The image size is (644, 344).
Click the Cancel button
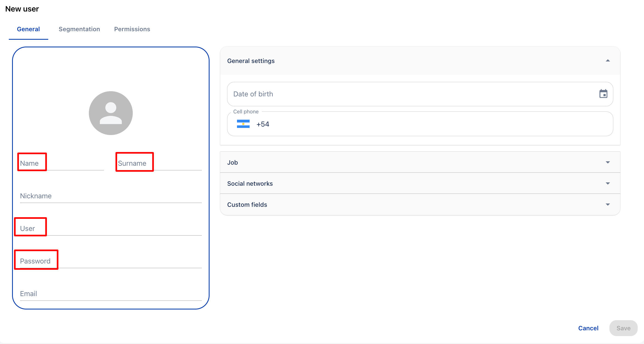[588, 328]
